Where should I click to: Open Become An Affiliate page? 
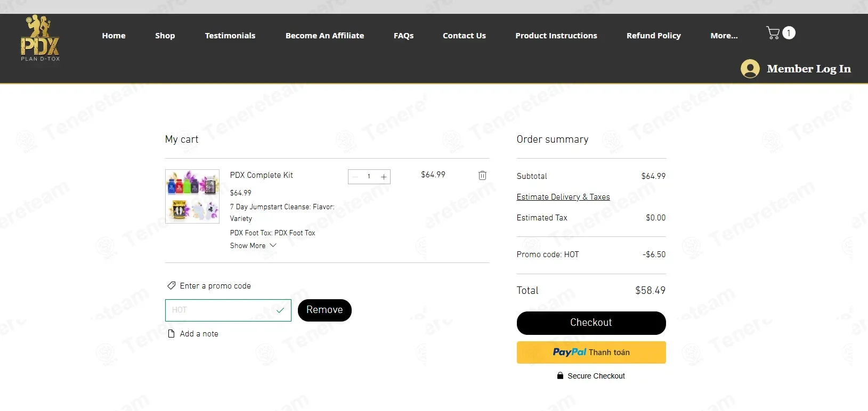325,36
